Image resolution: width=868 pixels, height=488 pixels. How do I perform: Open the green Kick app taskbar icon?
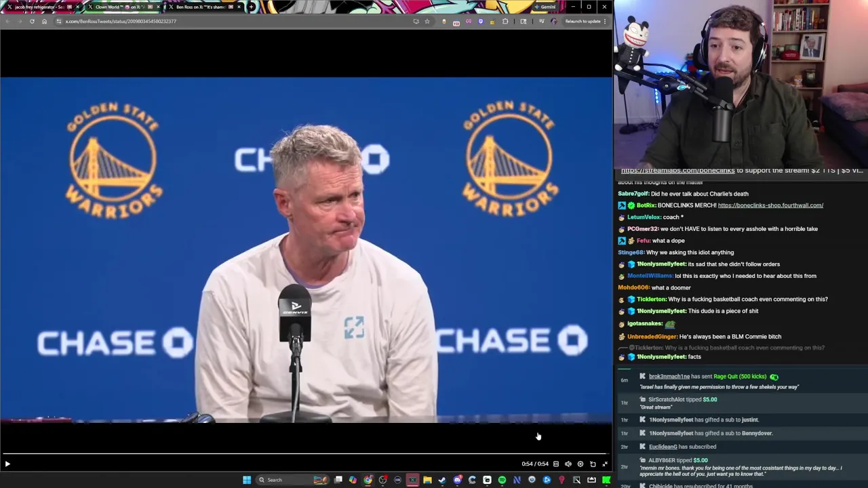606,480
